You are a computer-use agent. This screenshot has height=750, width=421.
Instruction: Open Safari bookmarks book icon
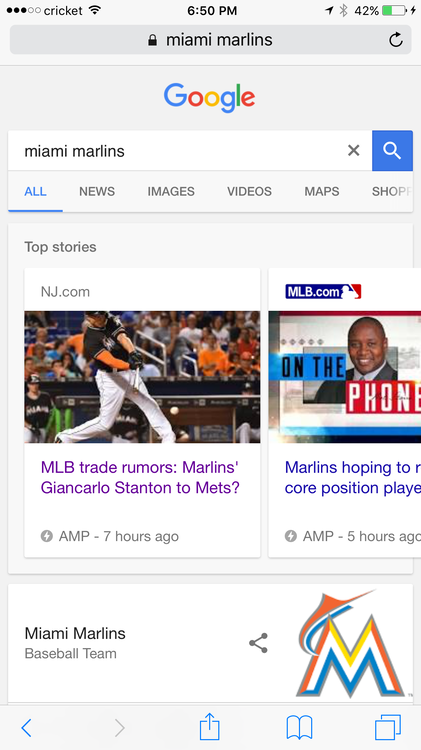click(299, 728)
